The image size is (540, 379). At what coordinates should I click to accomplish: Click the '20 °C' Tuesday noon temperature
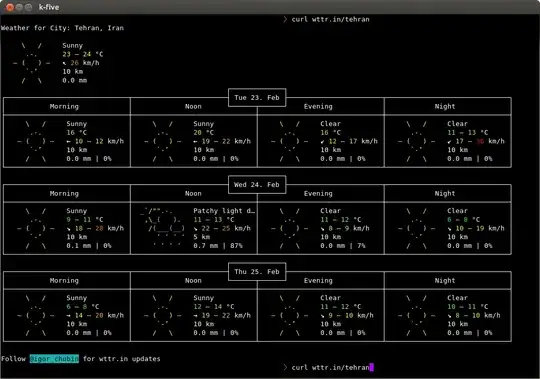[x=204, y=133]
